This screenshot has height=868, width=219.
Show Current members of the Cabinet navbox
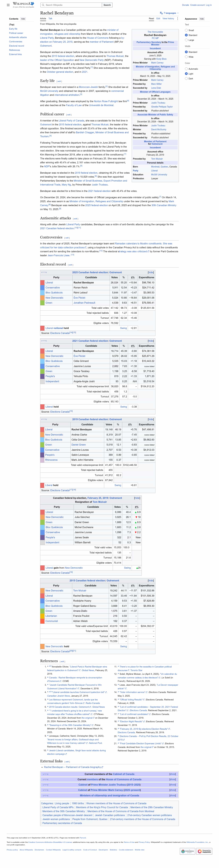(x=172, y=774)
